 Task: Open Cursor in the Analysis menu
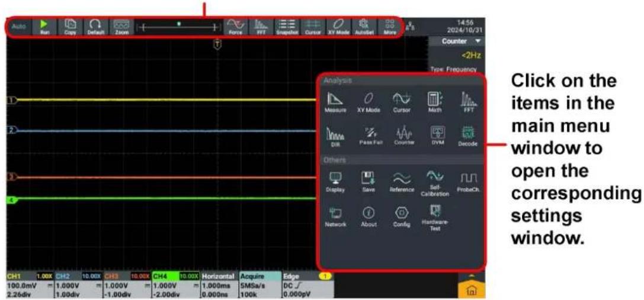click(x=402, y=102)
